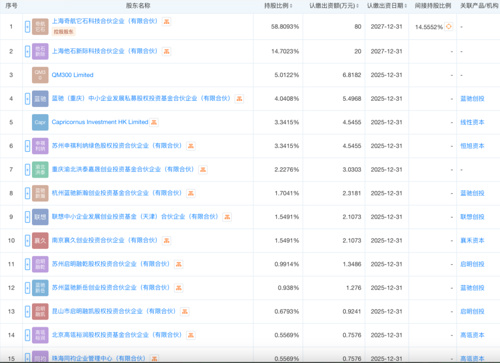
Task: Click the green logo avatar in row 7
Action: (40, 169)
